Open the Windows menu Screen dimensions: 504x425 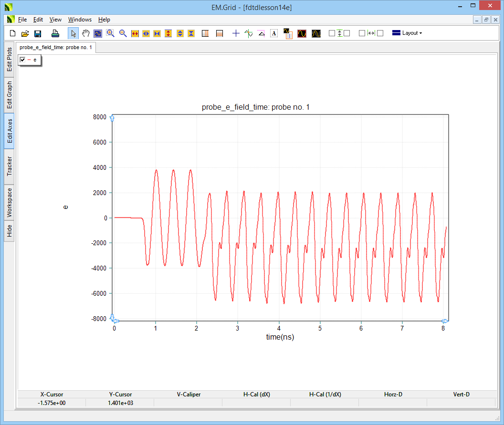tap(80, 20)
